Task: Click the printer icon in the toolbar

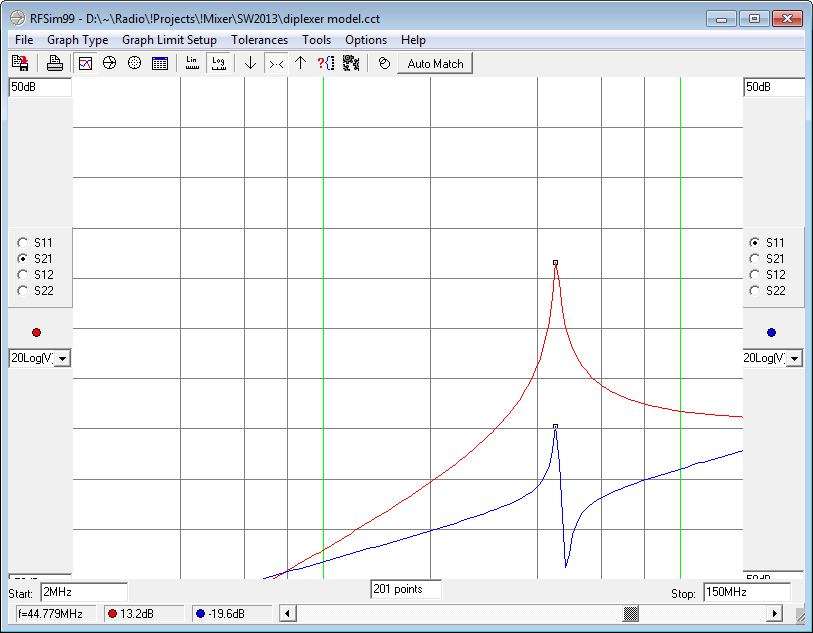Action: pos(55,63)
